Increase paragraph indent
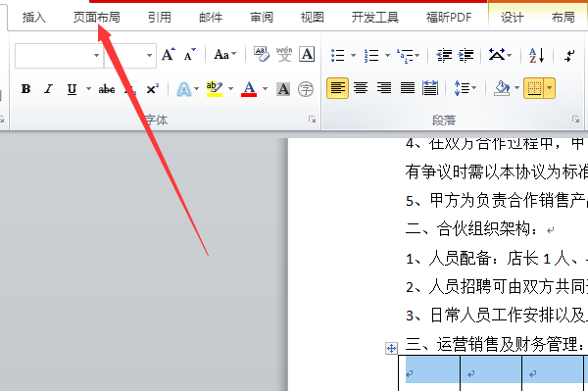The width and height of the screenshot is (588, 391). click(x=466, y=56)
